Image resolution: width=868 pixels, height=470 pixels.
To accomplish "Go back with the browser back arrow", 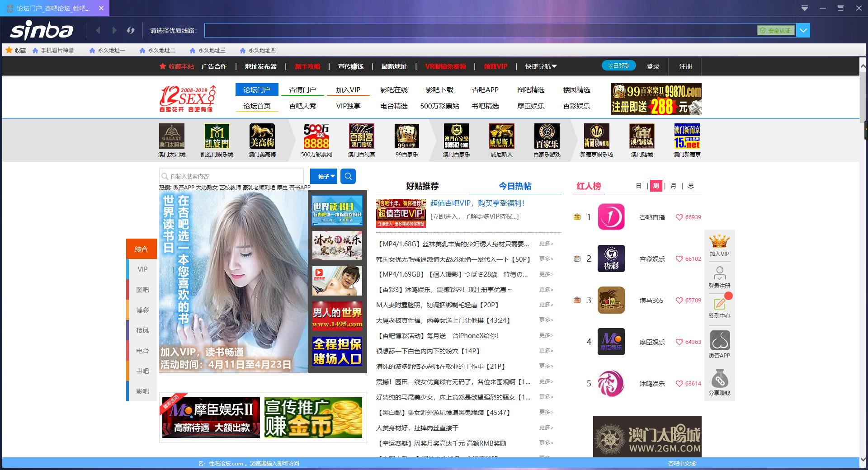I will coord(98,30).
